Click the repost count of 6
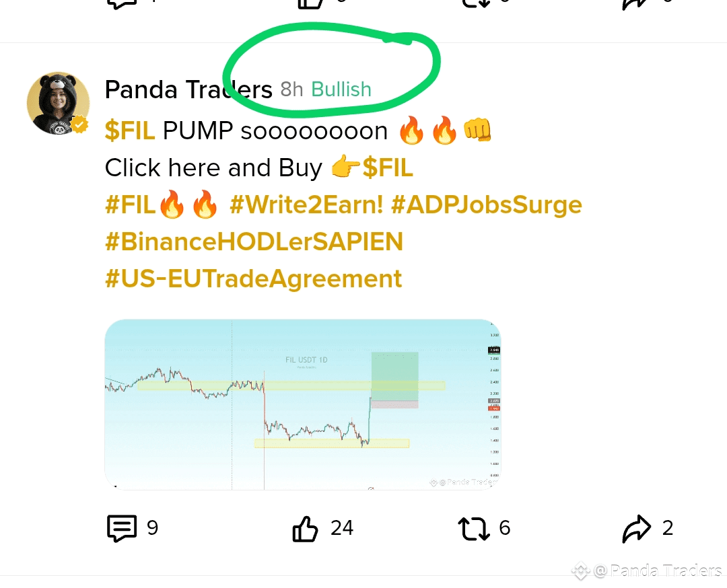This screenshot has width=727, height=588. (x=505, y=528)
